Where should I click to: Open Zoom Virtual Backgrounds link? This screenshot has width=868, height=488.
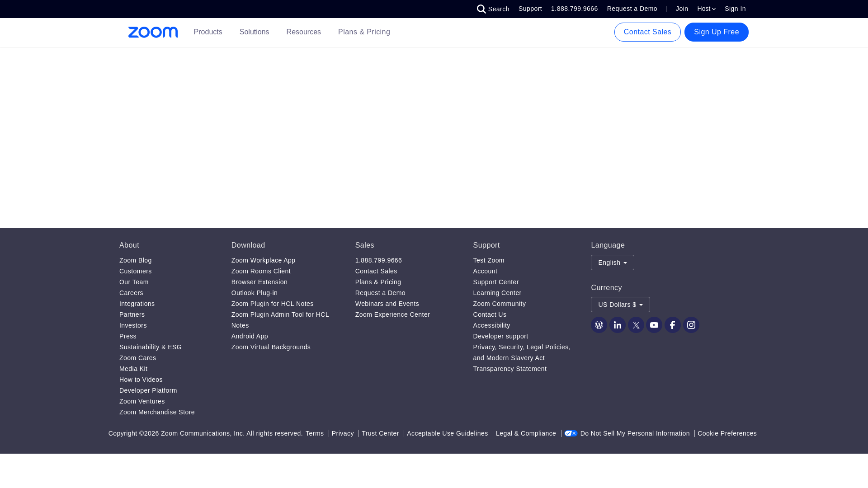pos(271,347)
